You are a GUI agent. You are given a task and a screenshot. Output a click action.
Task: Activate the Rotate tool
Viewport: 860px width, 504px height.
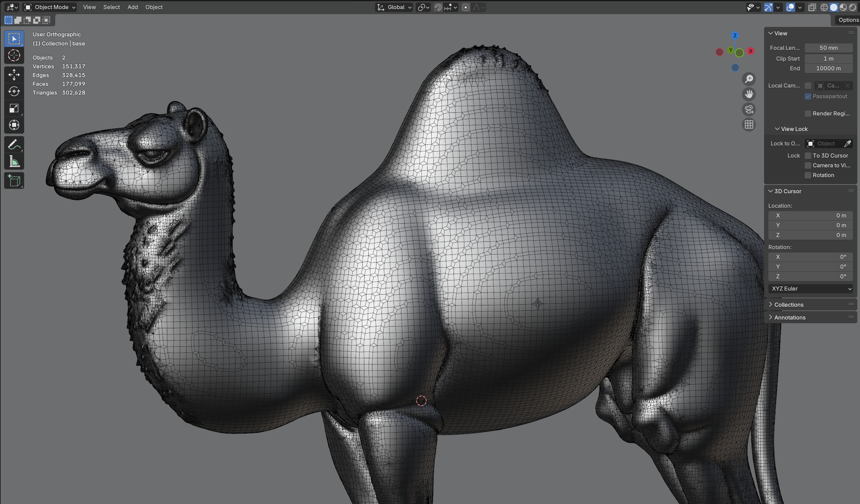[14, 92]
